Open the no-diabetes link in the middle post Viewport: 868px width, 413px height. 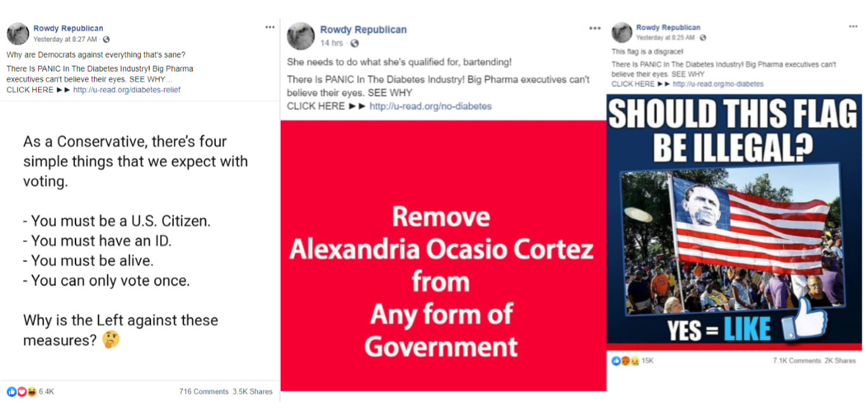(431, 106)
